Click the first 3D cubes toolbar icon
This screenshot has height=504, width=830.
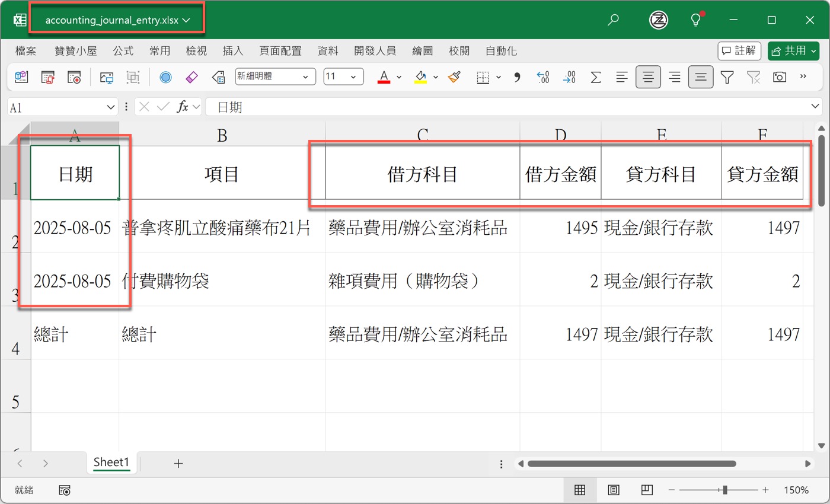tap(22, 76)
